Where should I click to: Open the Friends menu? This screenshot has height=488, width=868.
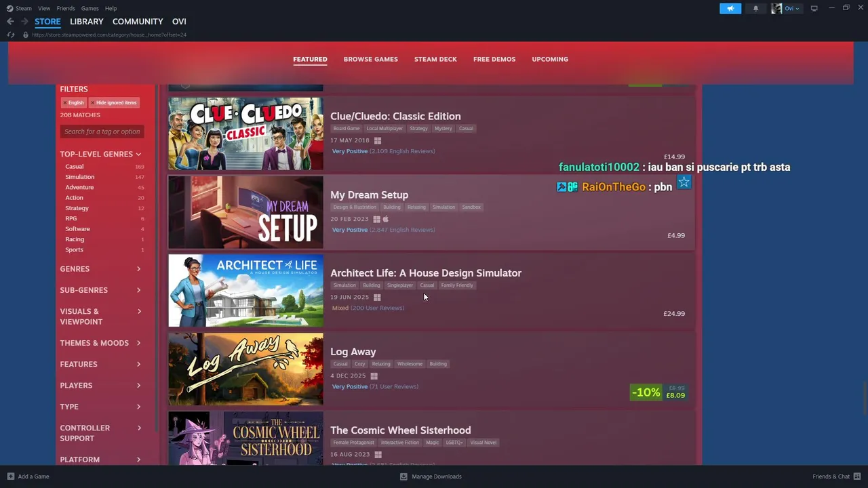coord(66,8)
